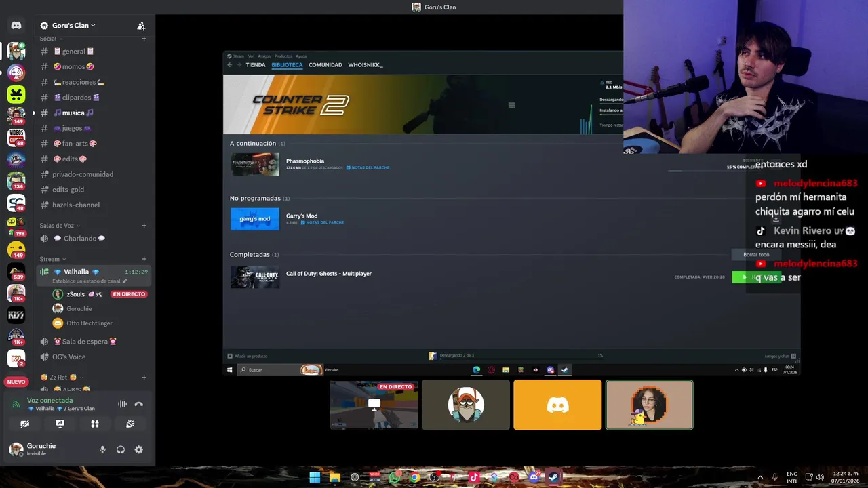This screenshot has height=488, width=868.
Task: Start an activity in voice panel
Action: pos(95,424)
